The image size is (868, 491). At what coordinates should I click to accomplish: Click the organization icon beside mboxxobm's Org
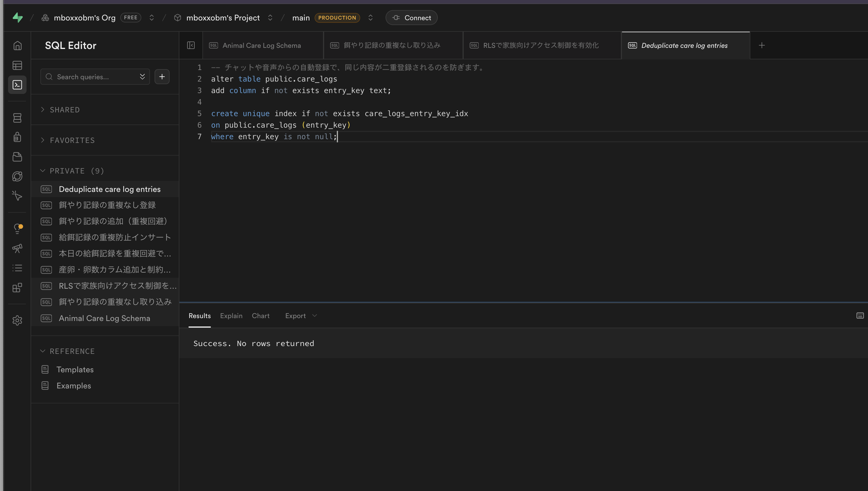[x=45, y=18]
